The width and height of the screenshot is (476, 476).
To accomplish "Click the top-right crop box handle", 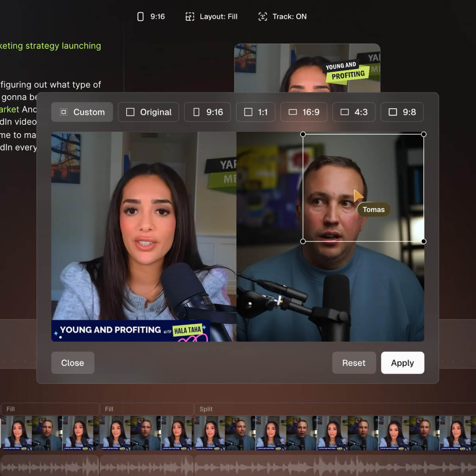I will (x=424, y=134).
